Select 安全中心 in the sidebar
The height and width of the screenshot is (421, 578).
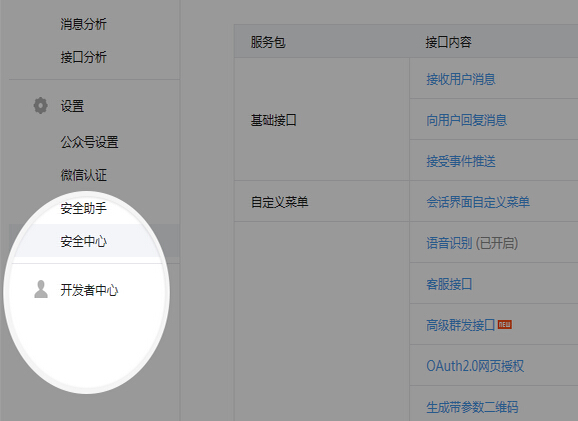(83, 241)
